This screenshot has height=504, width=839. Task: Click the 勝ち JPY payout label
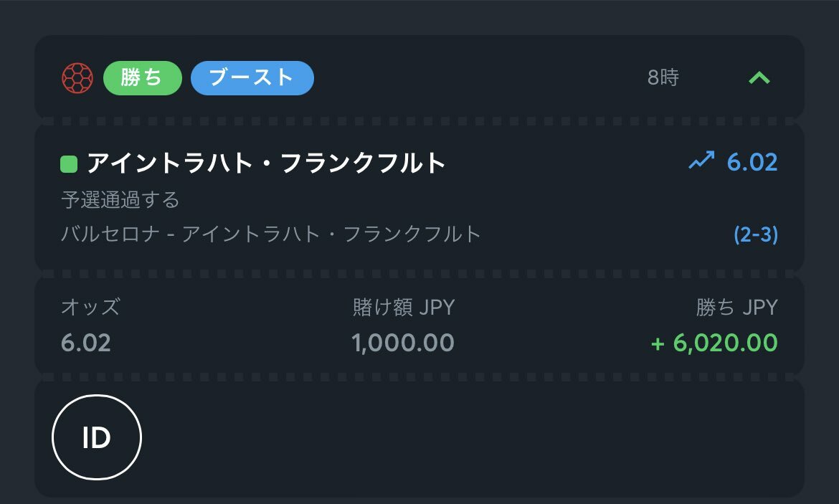coord(736,308)
